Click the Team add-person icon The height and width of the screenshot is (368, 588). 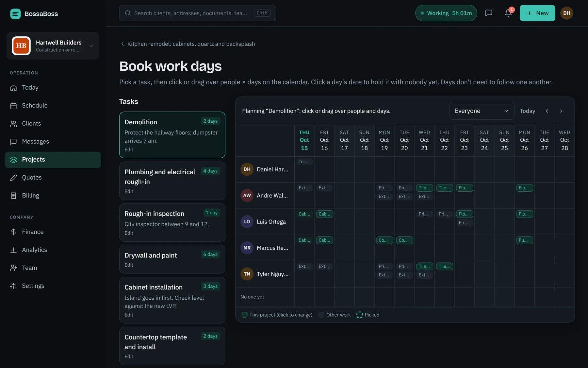click(x=13, y=268)
